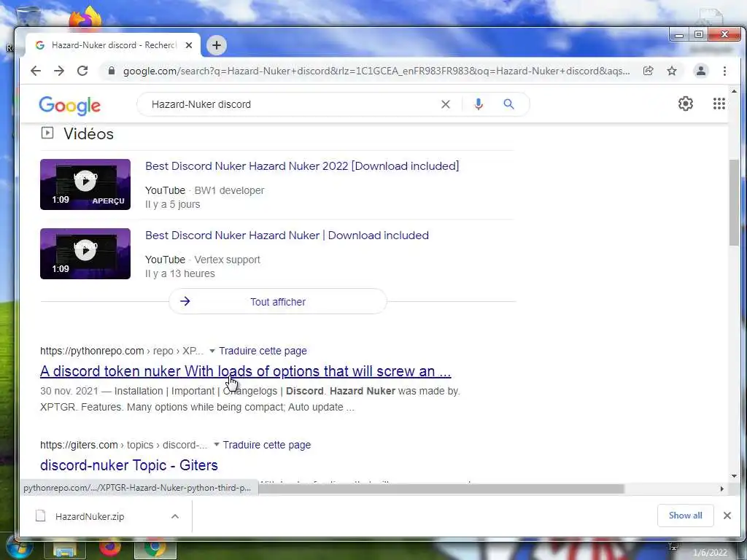Screen dimensions: 747x560
Task: Click the horizontal scrollbar thumb
Action: tap(441, 489)
